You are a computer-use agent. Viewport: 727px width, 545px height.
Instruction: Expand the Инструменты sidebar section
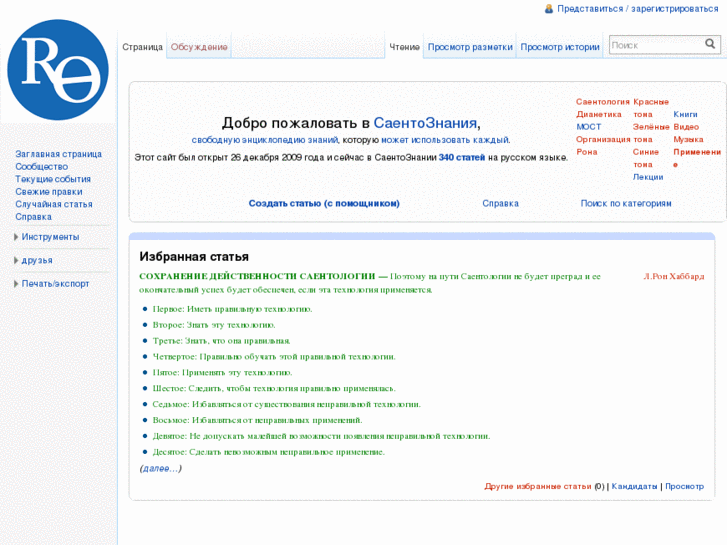pos(50,237)
